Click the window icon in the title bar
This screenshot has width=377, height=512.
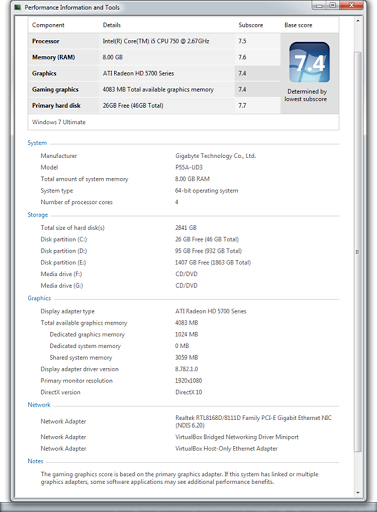tap(18, 7)
